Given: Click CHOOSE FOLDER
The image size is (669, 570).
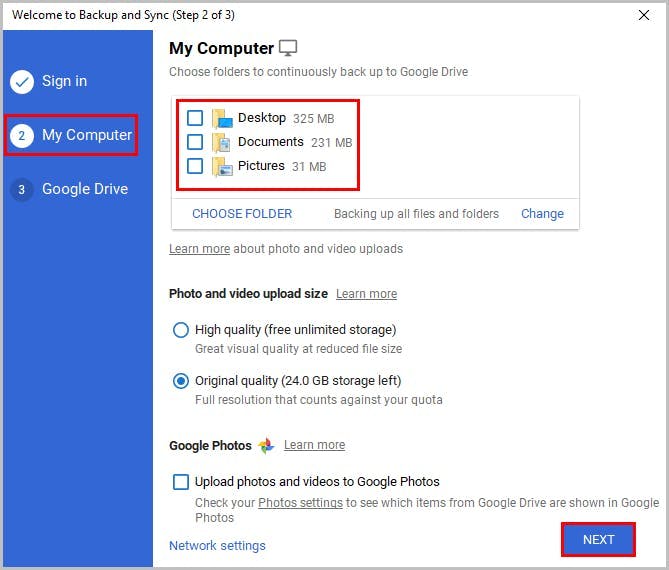Looking at the screenshot, I should [242, 214].
